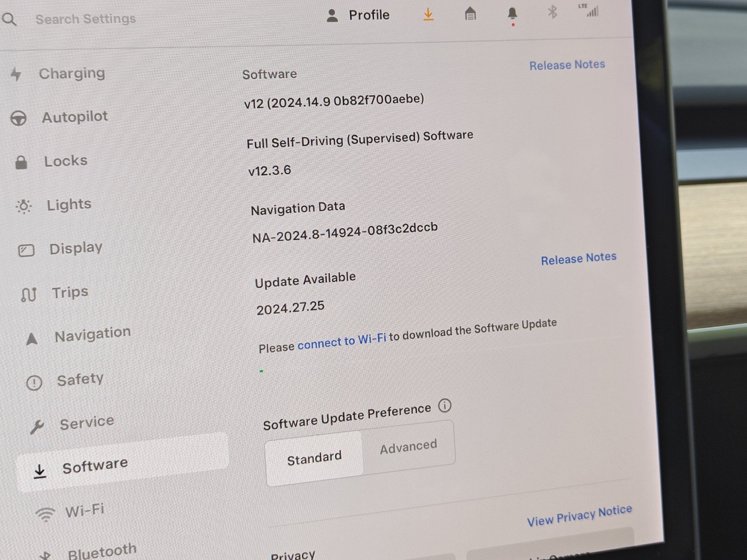Screen dimensions: 747x560
Task: Open Trips settings
Action: pos(70,292)
